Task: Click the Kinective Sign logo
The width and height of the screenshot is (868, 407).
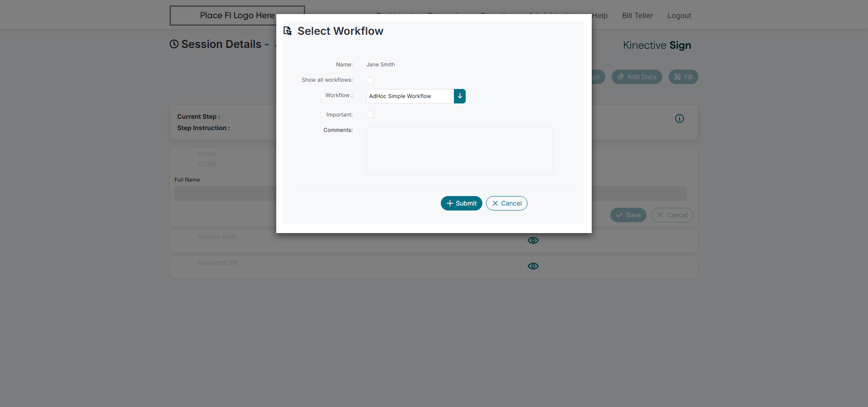Action: (657, 45)
